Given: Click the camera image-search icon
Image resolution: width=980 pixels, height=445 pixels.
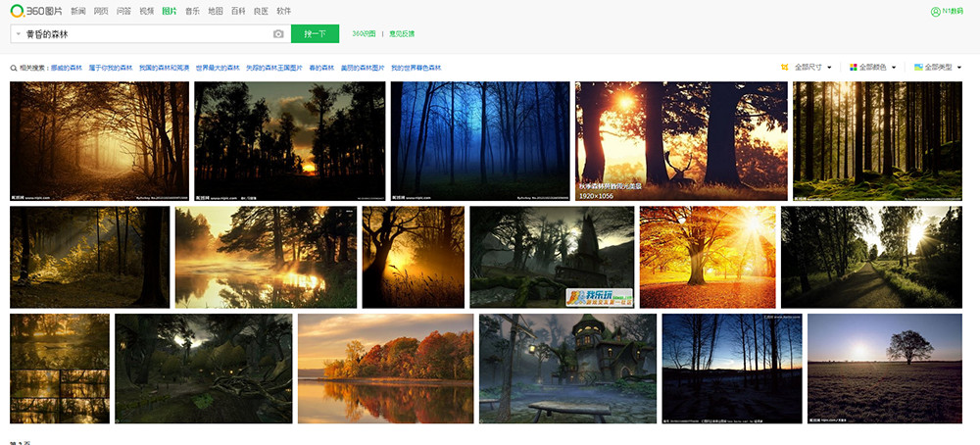Looking at the screenshot, I should (278, 34).
